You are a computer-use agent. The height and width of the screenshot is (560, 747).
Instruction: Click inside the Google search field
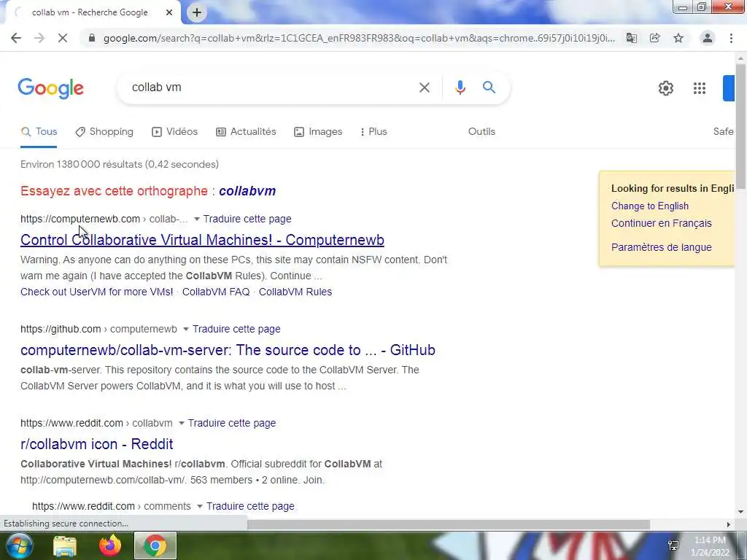pos(271,87)
